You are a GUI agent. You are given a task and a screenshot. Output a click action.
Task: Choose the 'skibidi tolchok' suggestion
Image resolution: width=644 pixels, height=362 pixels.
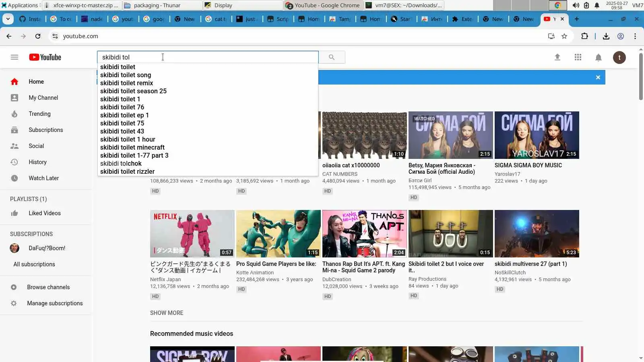[x=208, y=163]
